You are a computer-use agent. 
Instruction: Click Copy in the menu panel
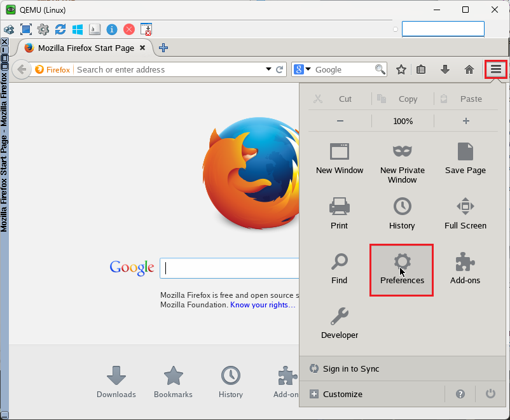tap(403, 99)
